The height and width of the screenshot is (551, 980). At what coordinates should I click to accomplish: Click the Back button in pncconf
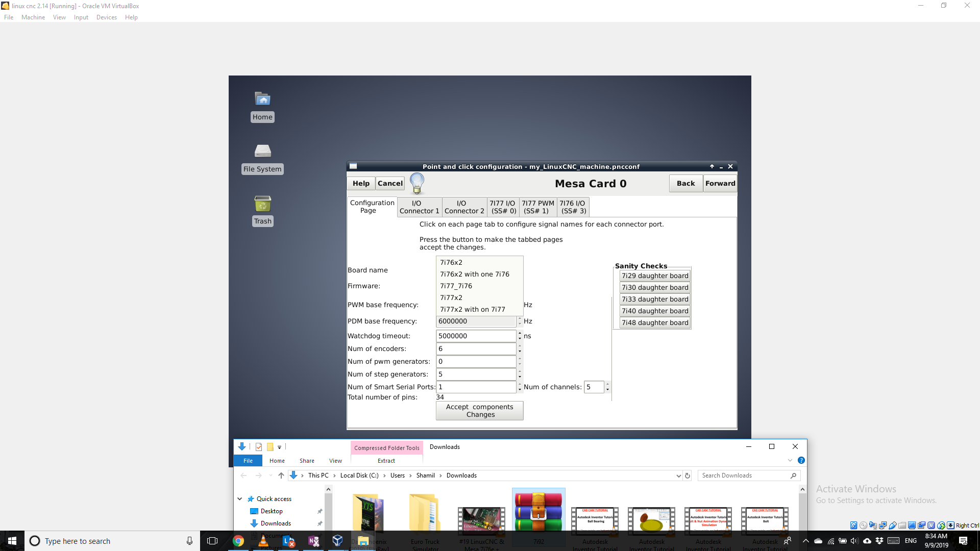click(x=685, y=183)
